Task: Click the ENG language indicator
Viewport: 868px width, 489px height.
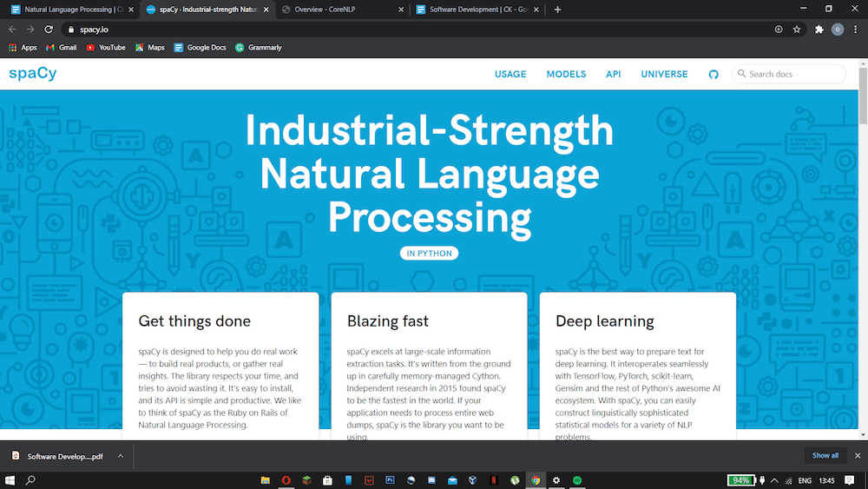Action: (805, 480)
